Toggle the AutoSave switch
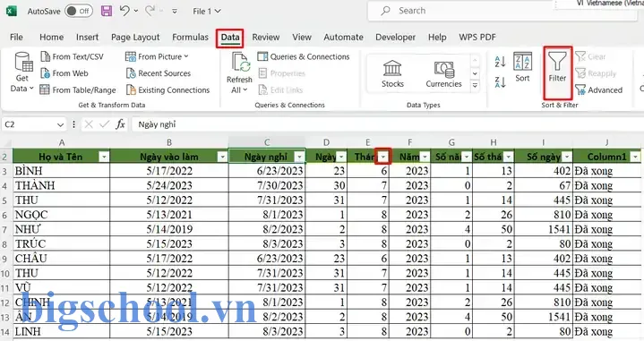Viewport: 644px width, 341px height. tap(79, 11)
